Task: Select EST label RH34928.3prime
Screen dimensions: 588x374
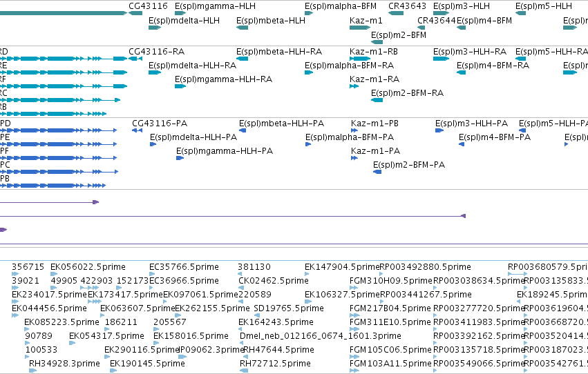Action: [x=64, y=364]
